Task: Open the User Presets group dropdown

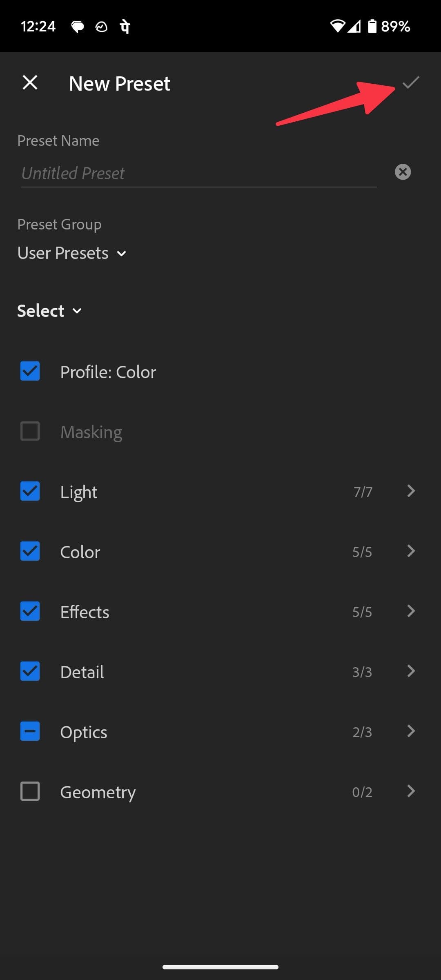Action: tap(72, 253)
